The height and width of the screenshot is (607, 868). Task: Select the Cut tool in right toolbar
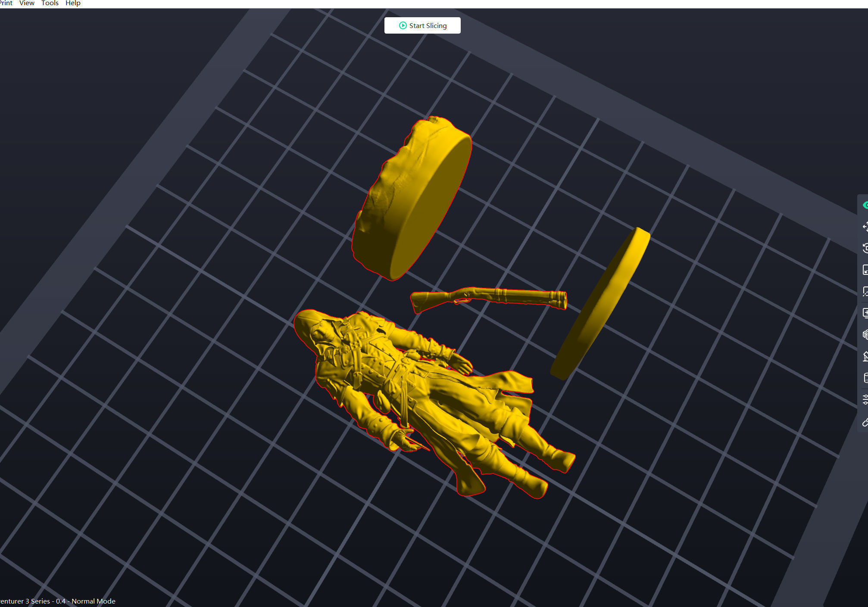(x=865, y=292)
